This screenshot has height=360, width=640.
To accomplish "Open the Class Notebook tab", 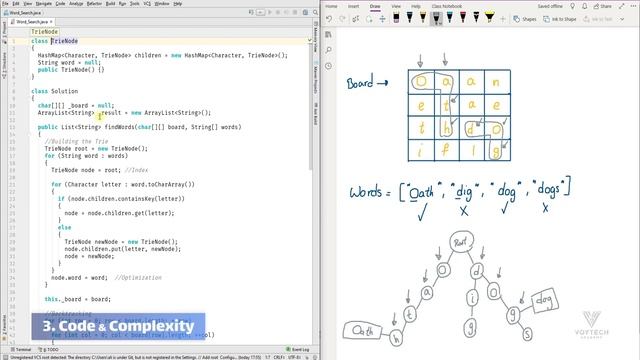I will (447, 6).
